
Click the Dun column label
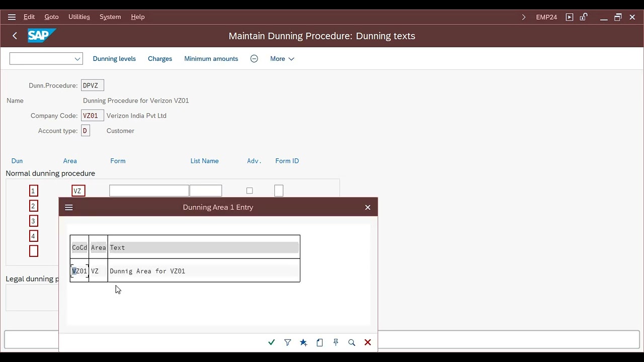coord(17,161)
